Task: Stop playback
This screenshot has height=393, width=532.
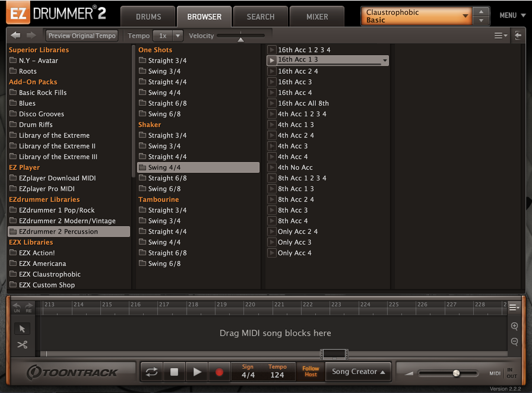Action: [174, 372]
